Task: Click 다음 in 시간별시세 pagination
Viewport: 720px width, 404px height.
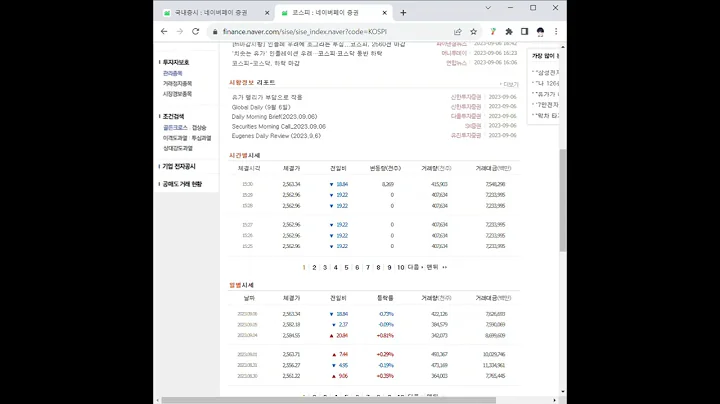Action: click(x=415, y=267)
